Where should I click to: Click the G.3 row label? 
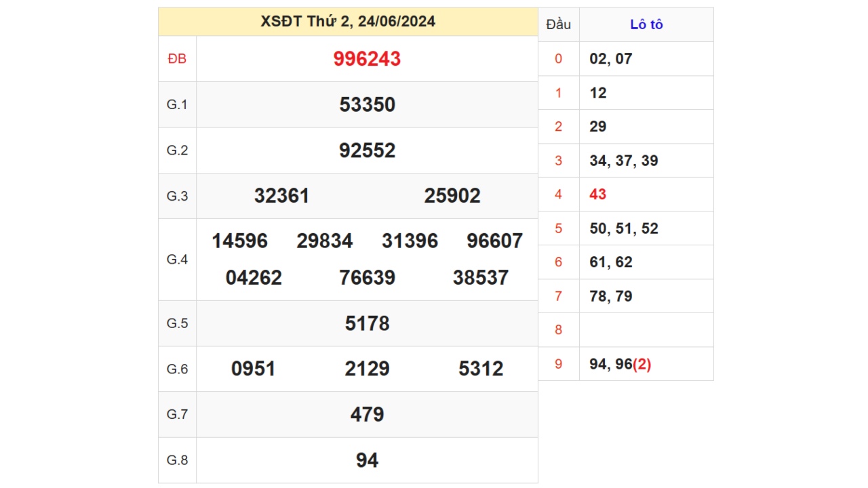click(x=177, y=196)
